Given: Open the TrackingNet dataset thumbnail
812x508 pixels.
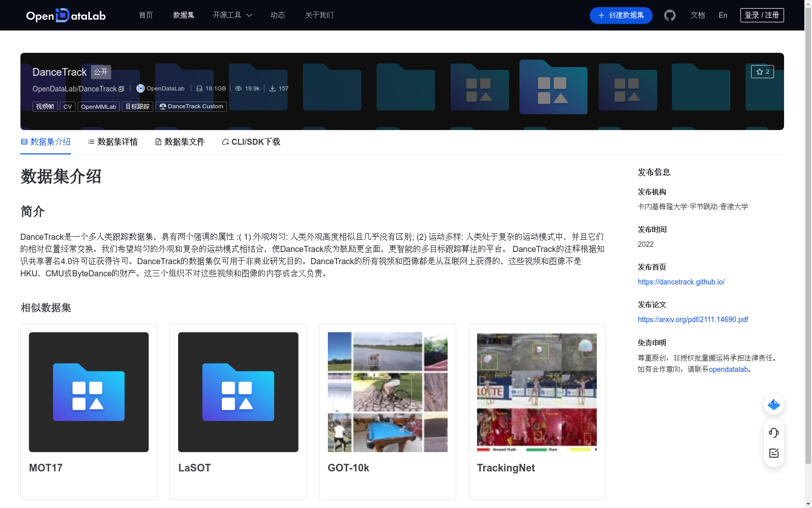Looking at the screenshot, I should 537,392.
